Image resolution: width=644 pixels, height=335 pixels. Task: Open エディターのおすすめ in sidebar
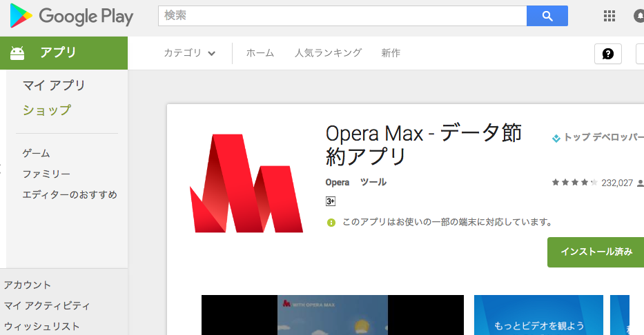(x=70, y=195)
